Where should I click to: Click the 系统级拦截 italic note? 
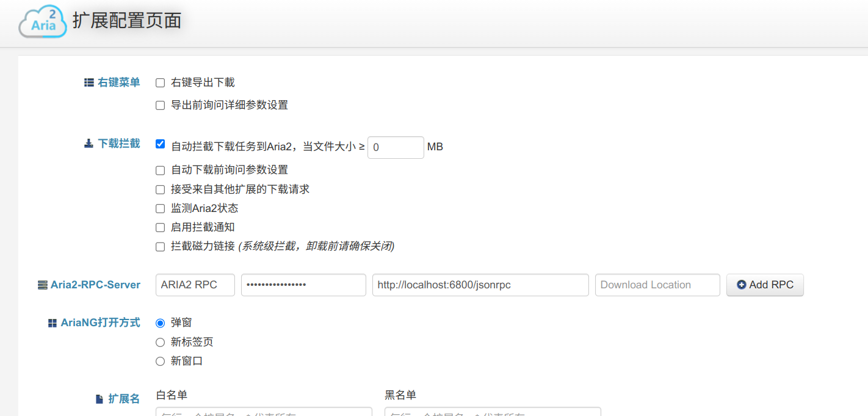click(x=316, y=246)
